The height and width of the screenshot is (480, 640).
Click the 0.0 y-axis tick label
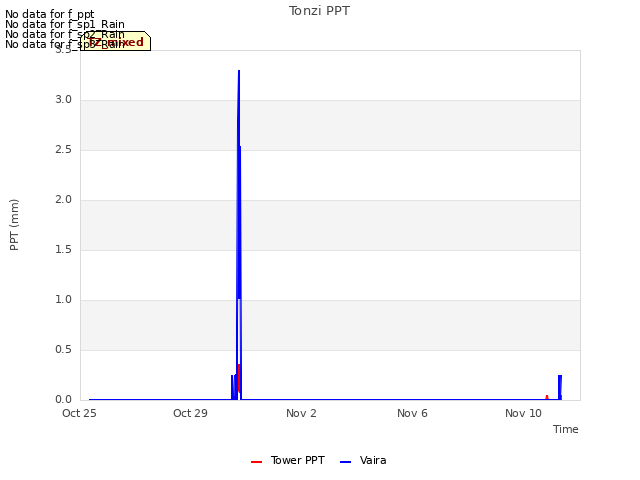click(63, 400)
